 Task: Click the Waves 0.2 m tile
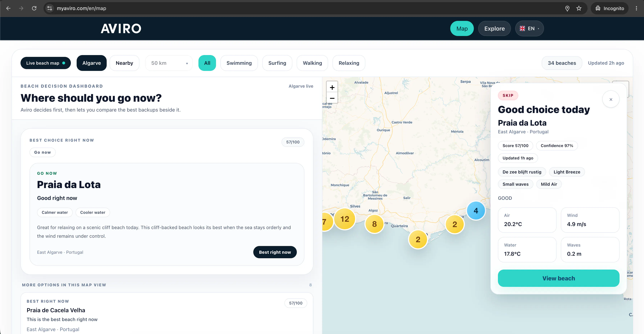pos(590,250)
